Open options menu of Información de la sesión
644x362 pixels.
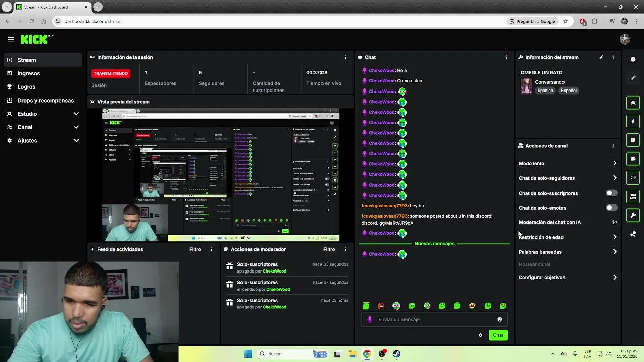345,57
